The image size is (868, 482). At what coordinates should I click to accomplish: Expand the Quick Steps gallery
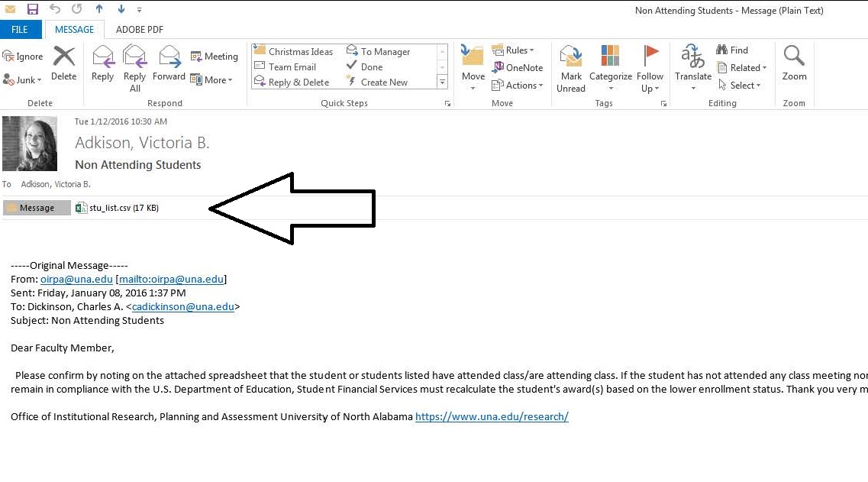pyautogui.click(x=442, y=82)
